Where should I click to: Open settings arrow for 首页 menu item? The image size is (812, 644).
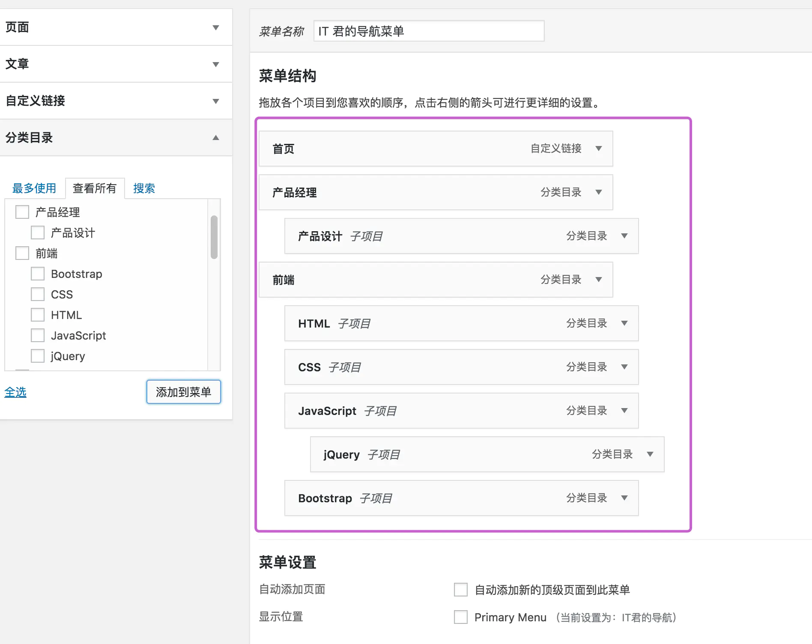[599, 149]
